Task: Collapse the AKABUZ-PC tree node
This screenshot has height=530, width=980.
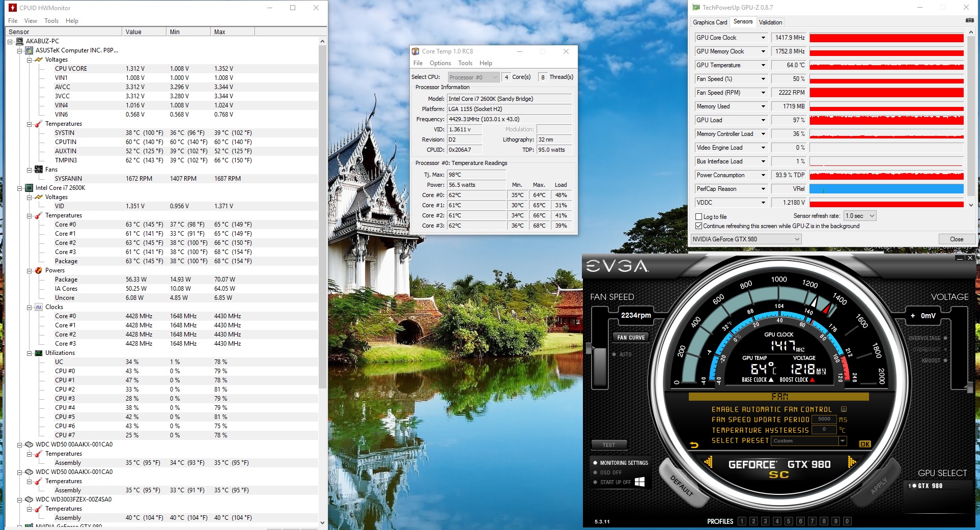Action: pos(10,42)
